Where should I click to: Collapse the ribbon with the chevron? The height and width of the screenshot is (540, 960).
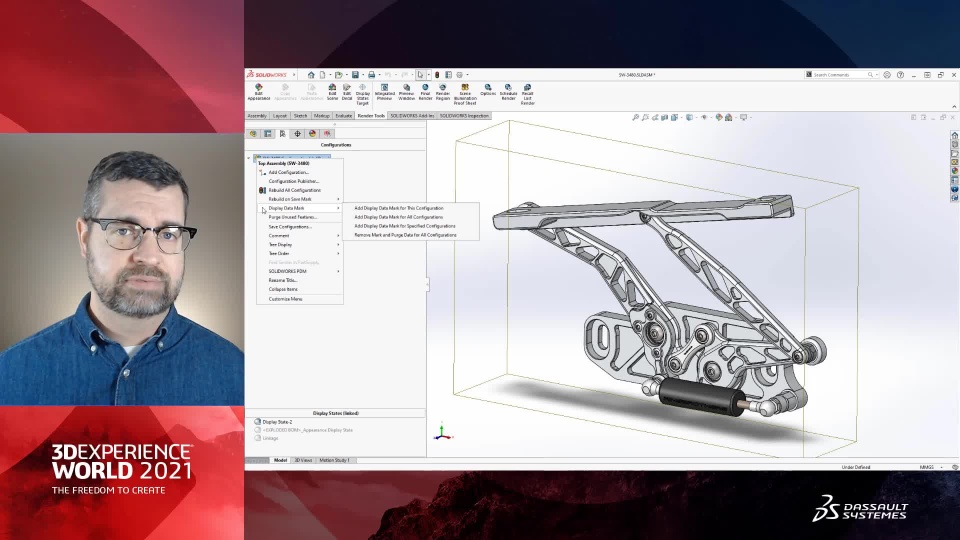pyautogui.click(x=953, y=107)
